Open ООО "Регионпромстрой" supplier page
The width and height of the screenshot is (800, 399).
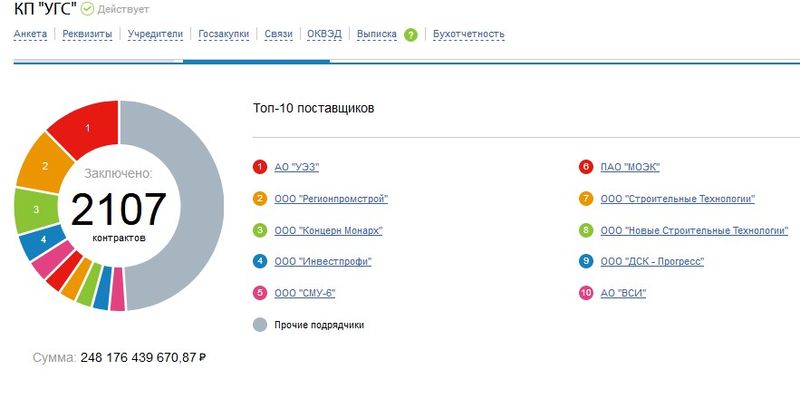point(331,198)
